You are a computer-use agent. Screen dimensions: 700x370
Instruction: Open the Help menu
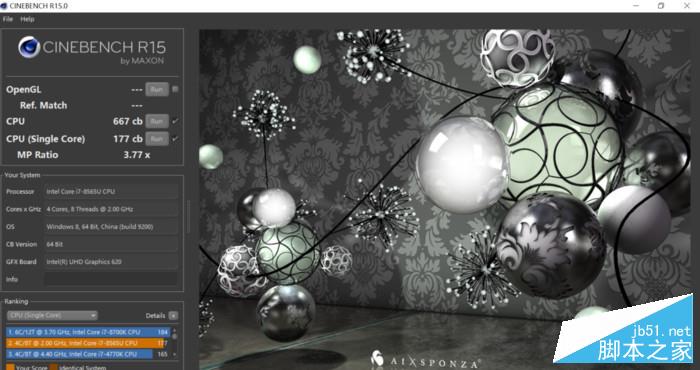(x=27, y=19)
